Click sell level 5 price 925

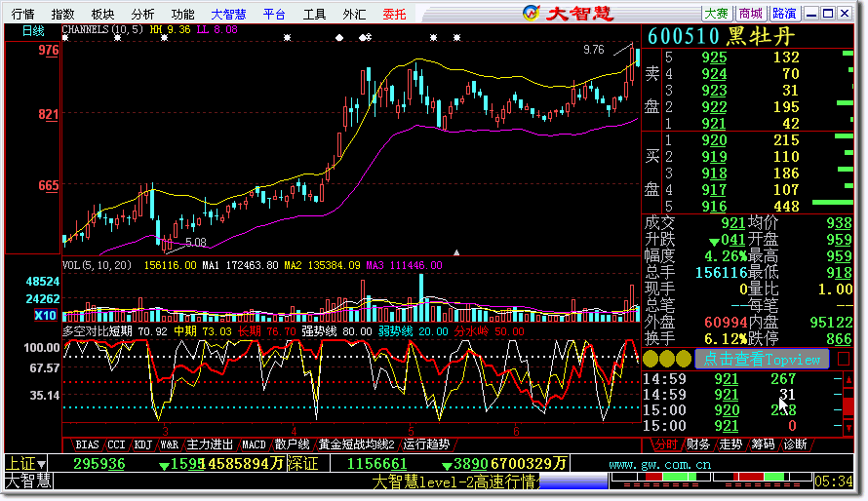714,58
